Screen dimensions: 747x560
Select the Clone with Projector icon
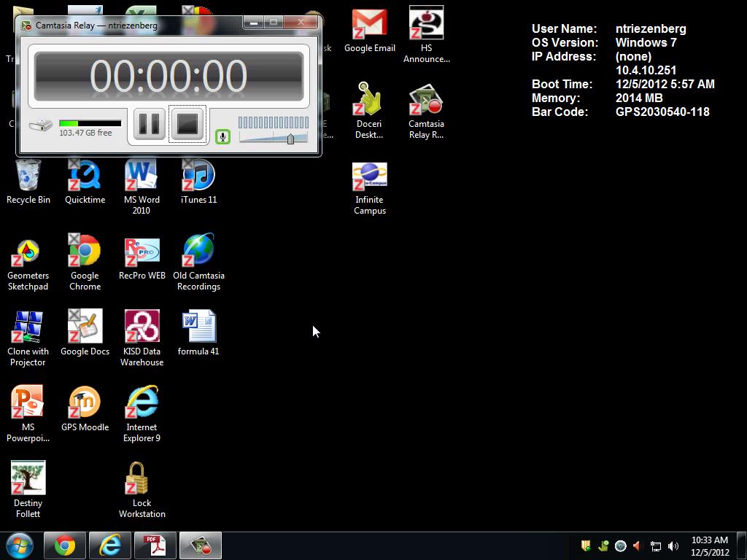28,339
